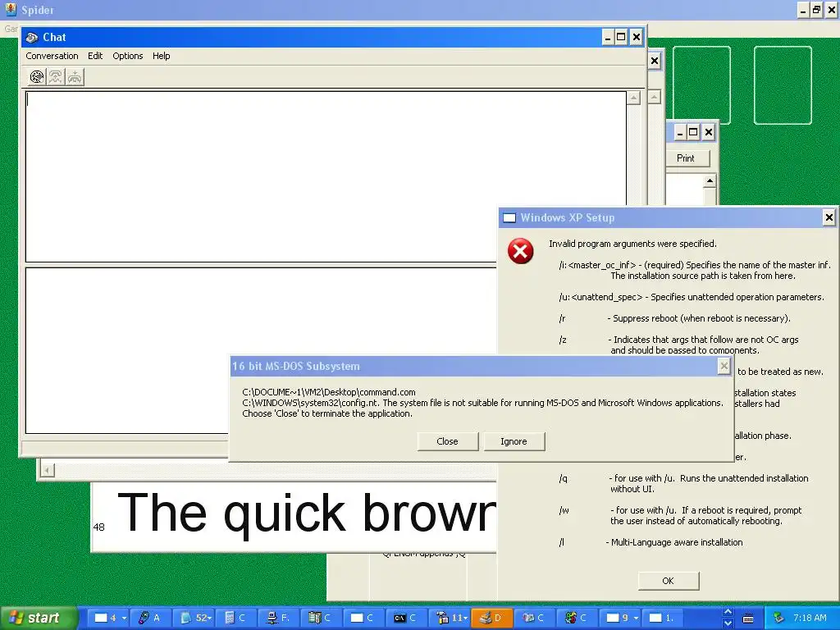This screenshot has width=840, height=630.
Task: Click the scroll-up arrow below the Print button
Action: [x=710, y=181]
